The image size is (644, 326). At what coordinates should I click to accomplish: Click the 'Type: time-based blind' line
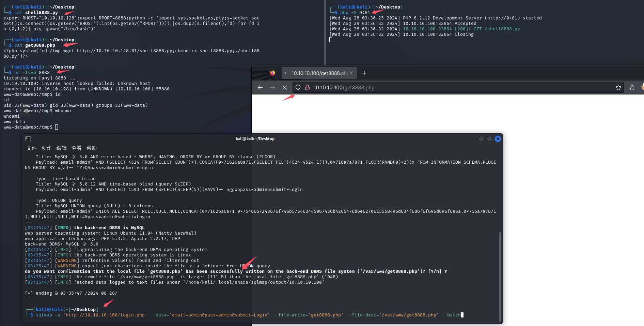(x=66, y=179)
